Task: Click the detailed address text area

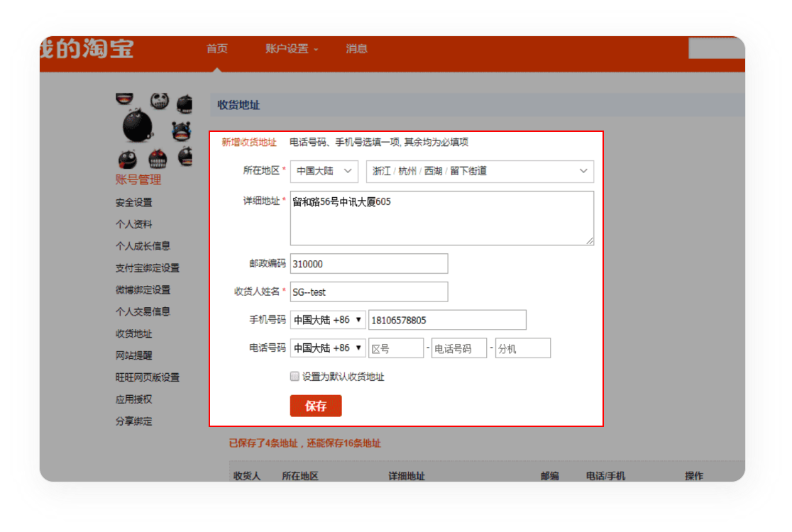Action: click(x=441, y=218)
